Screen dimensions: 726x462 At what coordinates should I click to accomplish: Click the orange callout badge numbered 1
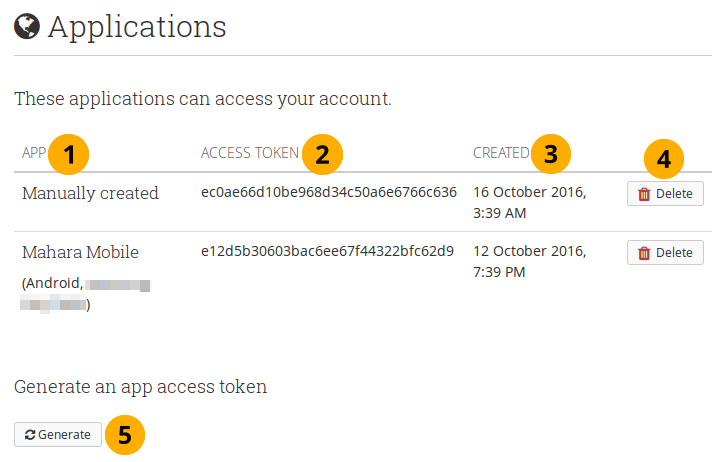pyautogui.click(x=68, y=154)
